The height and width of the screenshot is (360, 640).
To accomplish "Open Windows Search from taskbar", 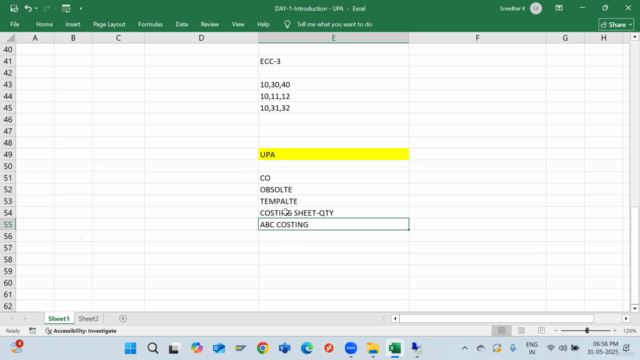I will [x=153, y=348].
